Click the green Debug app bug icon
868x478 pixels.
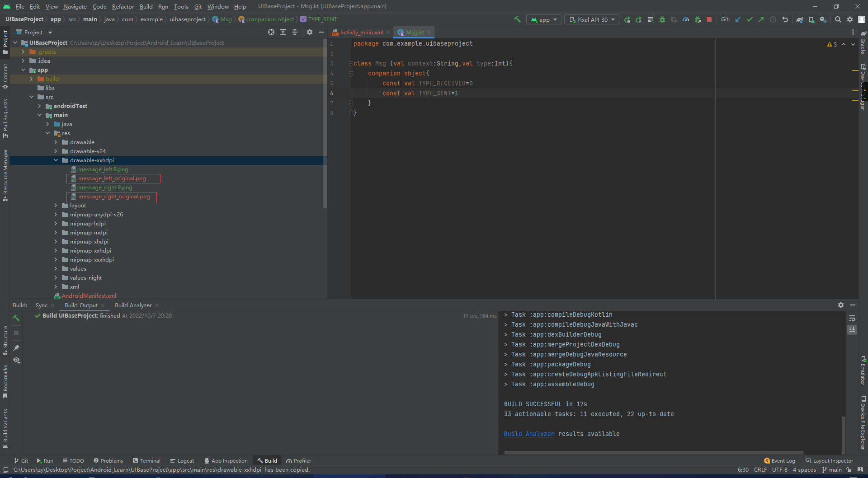pos(662,19)
